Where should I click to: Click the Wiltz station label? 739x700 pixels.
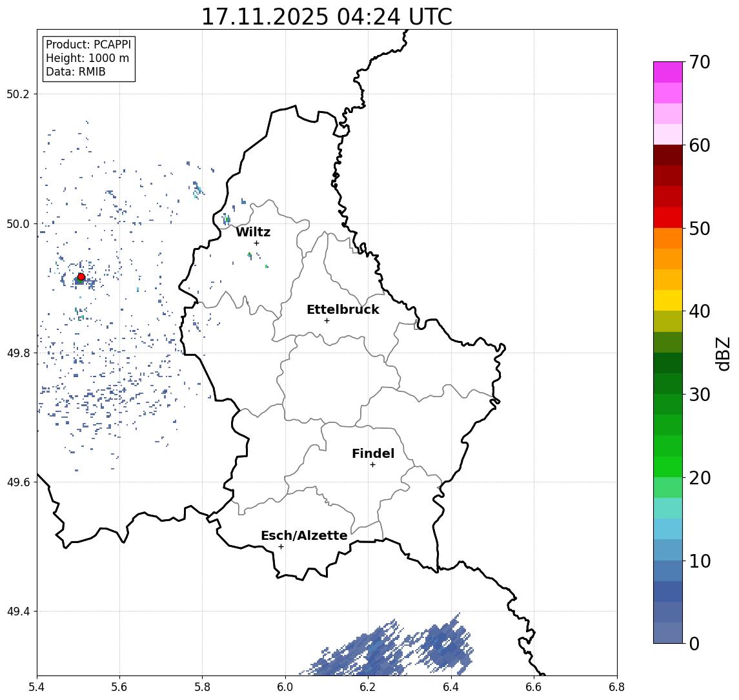pyautogui.click(x=253, y=232)
